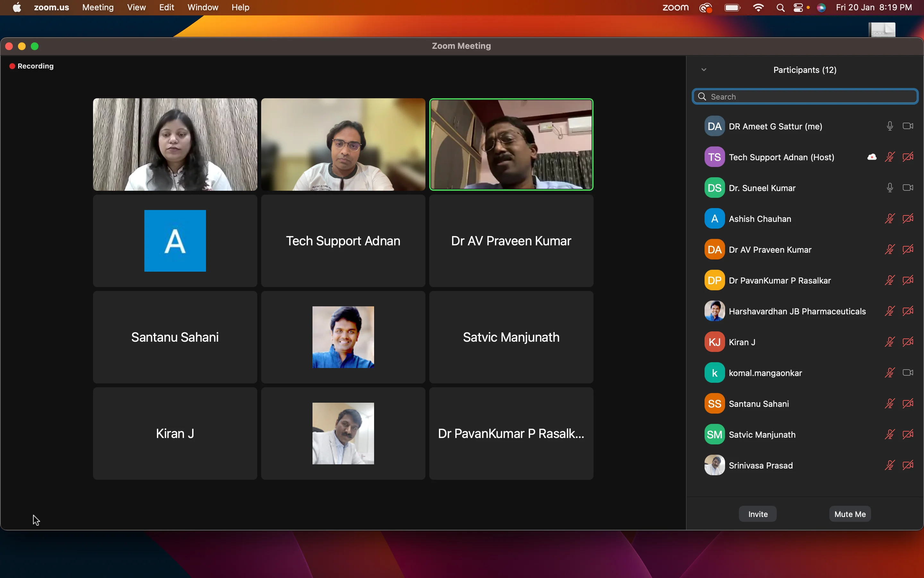This screenshot has height=578, width=924.
Task: Select the Tech Support Adnan gallery tile
Action: [x=343, y=241]
